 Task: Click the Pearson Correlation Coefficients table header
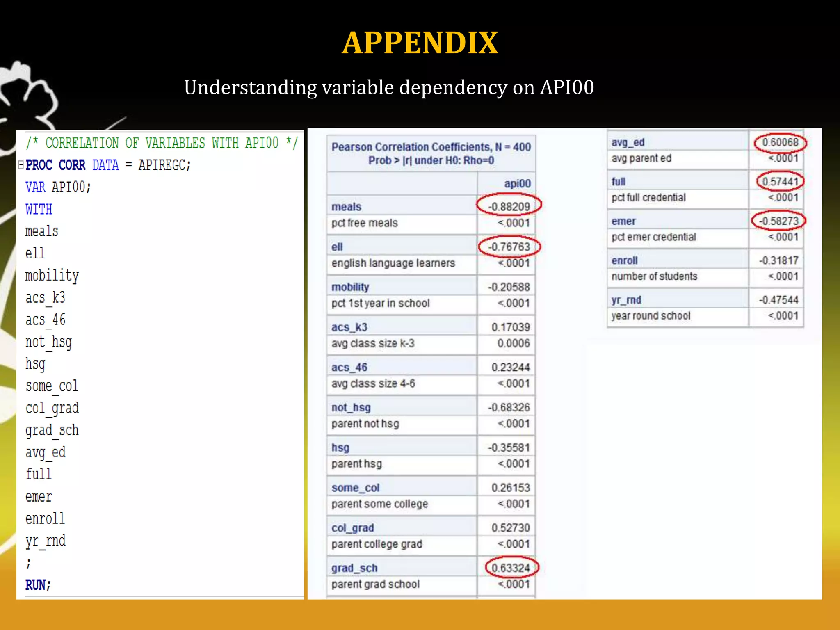(x=431, y=153)
